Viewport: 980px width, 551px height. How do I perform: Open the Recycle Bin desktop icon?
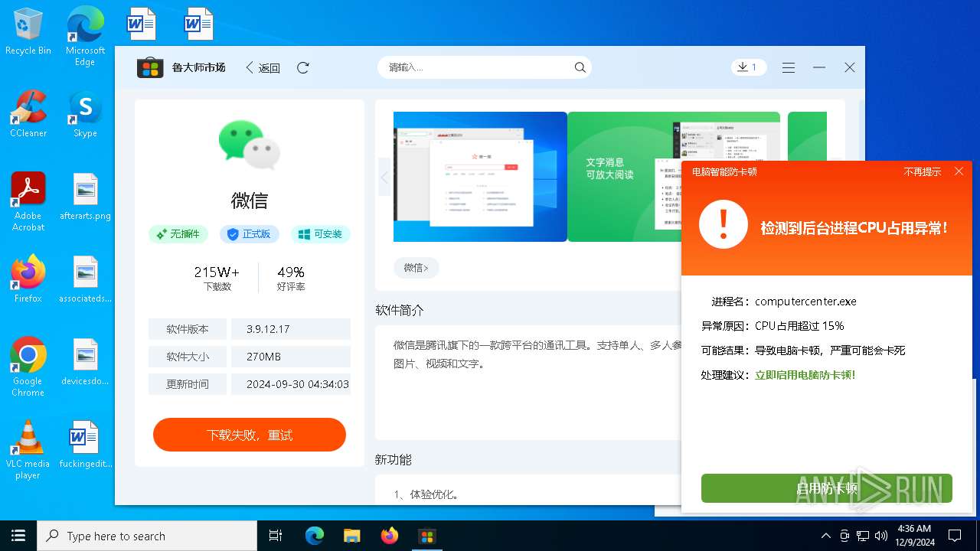(x=28, y=32)
